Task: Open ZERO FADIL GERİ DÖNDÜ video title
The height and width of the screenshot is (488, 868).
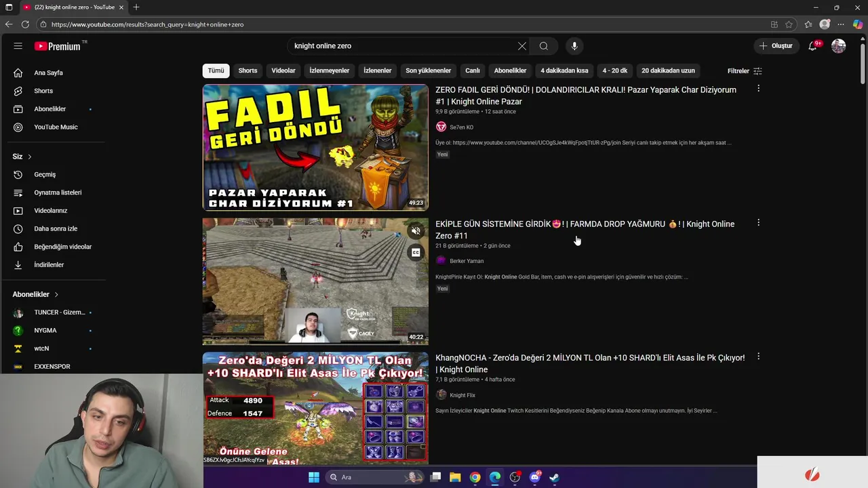Action: pyautogui.click(x=586, y=96)
